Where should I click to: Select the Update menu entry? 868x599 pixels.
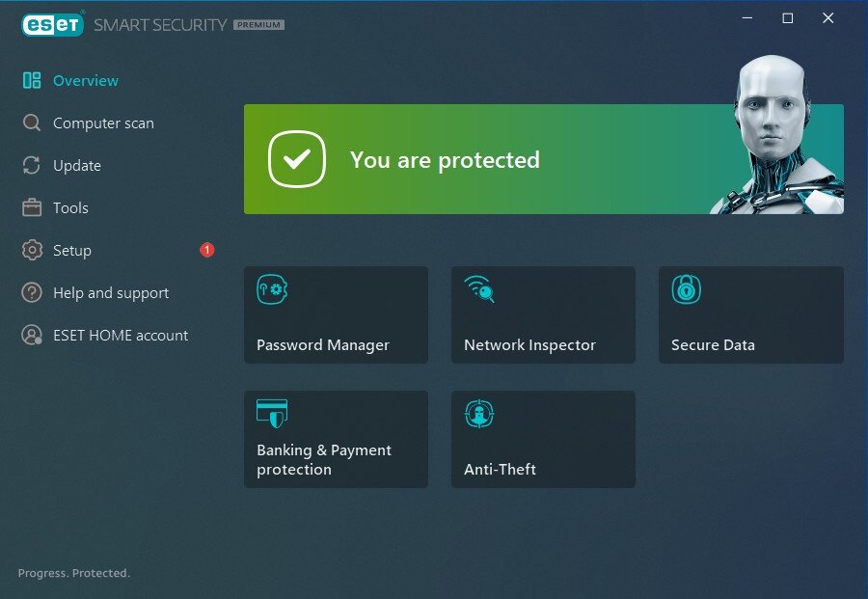(x=77, y=166)
